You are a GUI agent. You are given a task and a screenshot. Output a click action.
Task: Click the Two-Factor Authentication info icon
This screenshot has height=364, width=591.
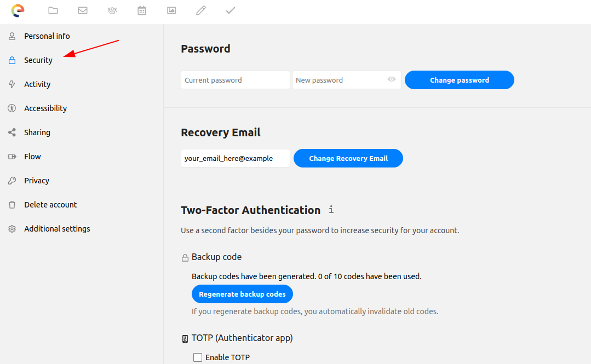pos(331,210)
